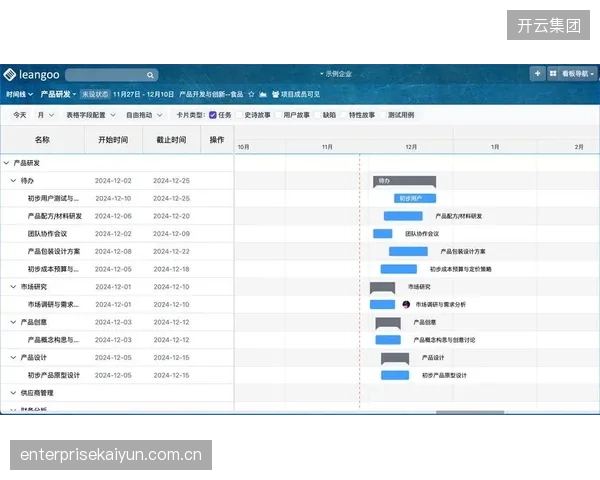Click the leangoo logo icon

(10, 74)
